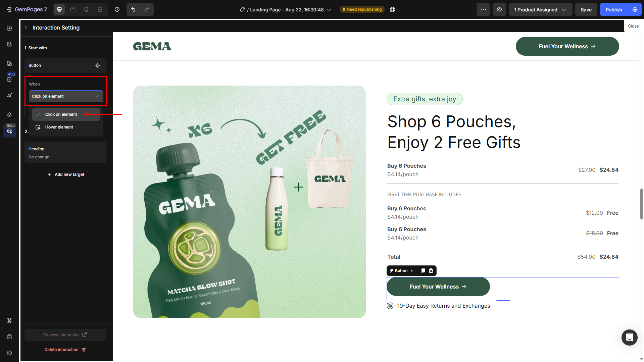
Task: Switch to tablet device view
Action: click(73, 10)
